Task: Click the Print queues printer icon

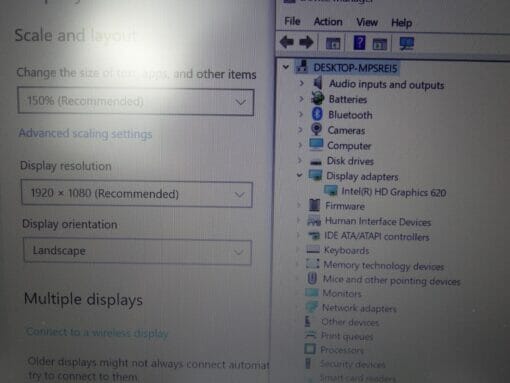Action: tap(310, 335)
